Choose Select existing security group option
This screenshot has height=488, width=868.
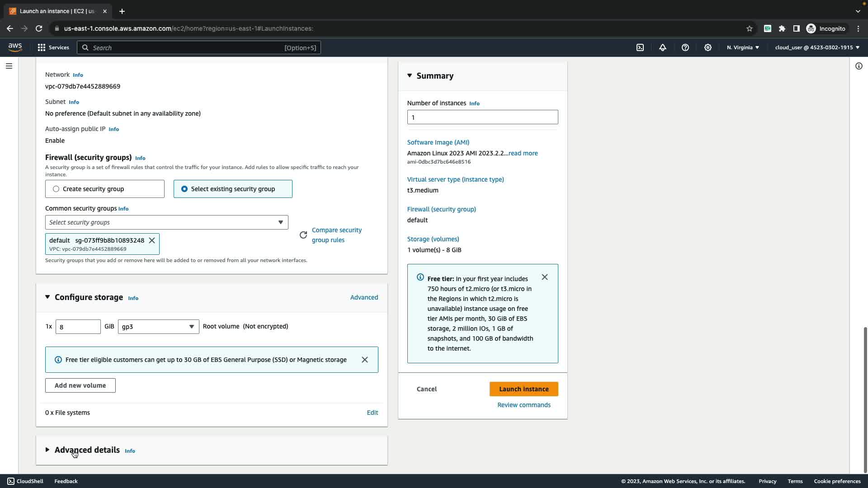tap(184, 189)
